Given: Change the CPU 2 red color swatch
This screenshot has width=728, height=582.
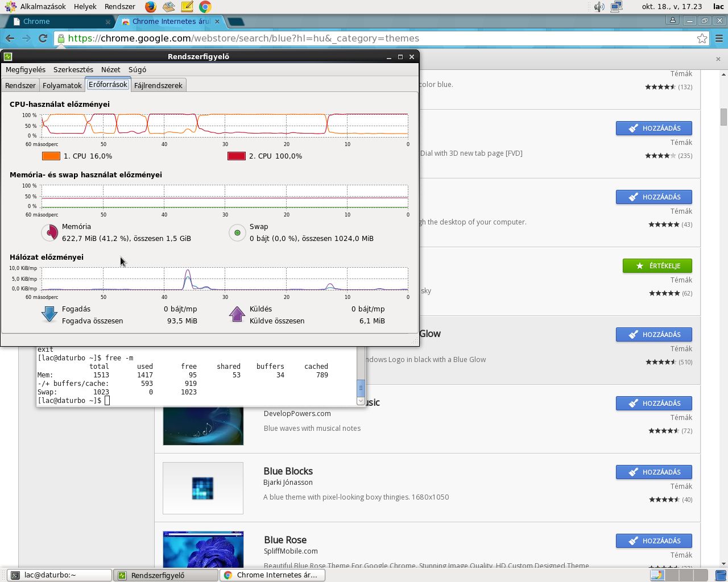Looking at the screenshot, I should [x=237, y=156].
